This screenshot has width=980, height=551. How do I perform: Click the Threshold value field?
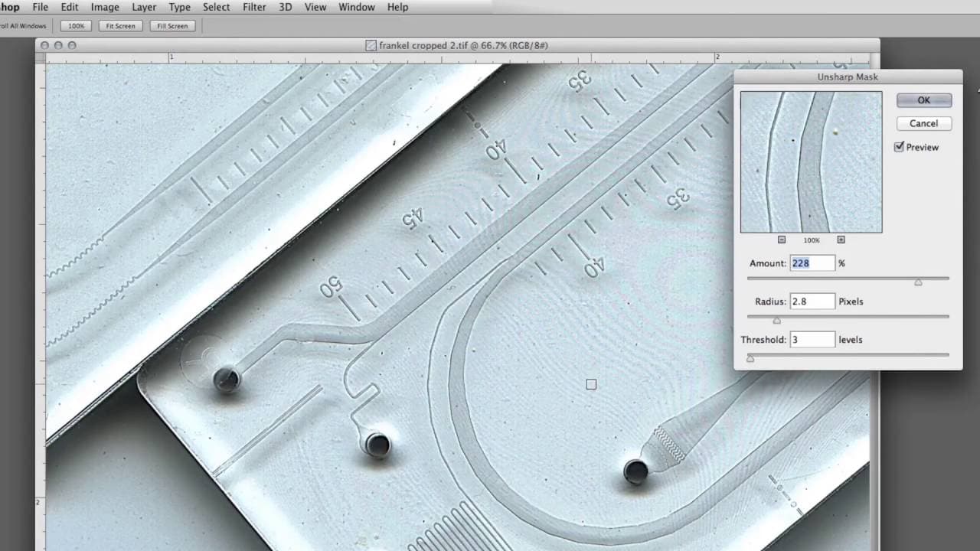coord(812,340)
